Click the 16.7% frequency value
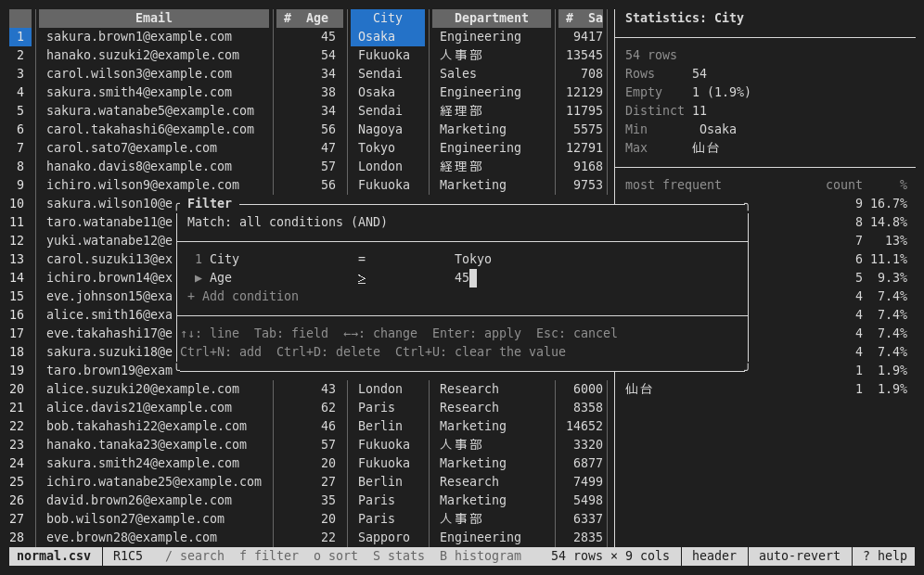Viewport: 924px width, 575px height. pyautogui.click(x=889, y=203)
